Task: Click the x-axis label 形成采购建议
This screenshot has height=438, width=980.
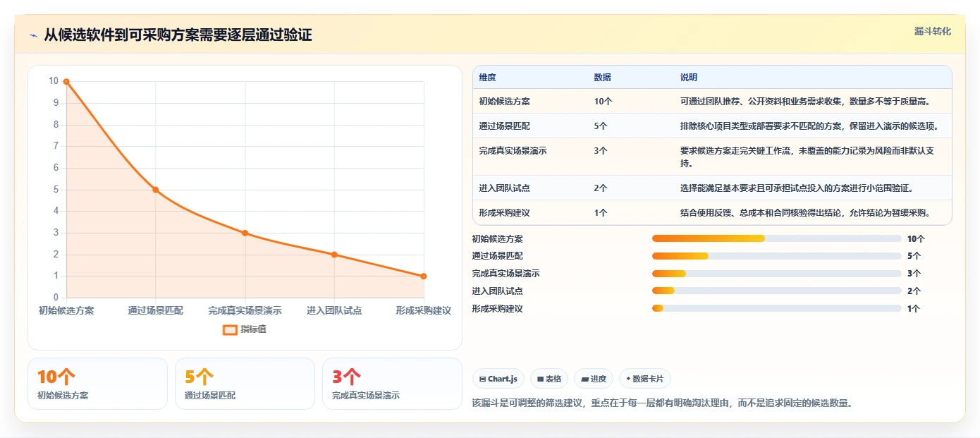Action: point(423,310)
